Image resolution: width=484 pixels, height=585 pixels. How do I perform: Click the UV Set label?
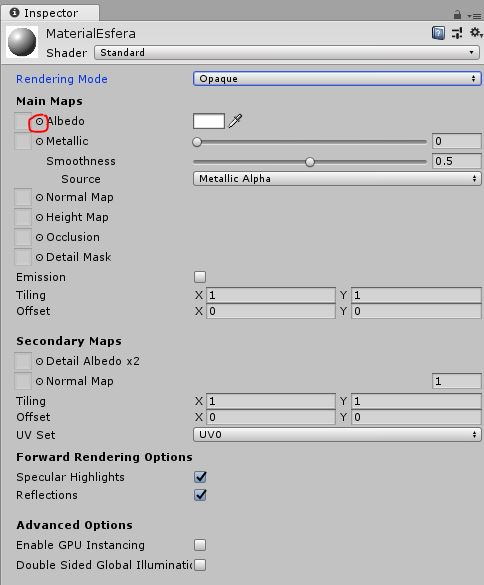[35, 435]
